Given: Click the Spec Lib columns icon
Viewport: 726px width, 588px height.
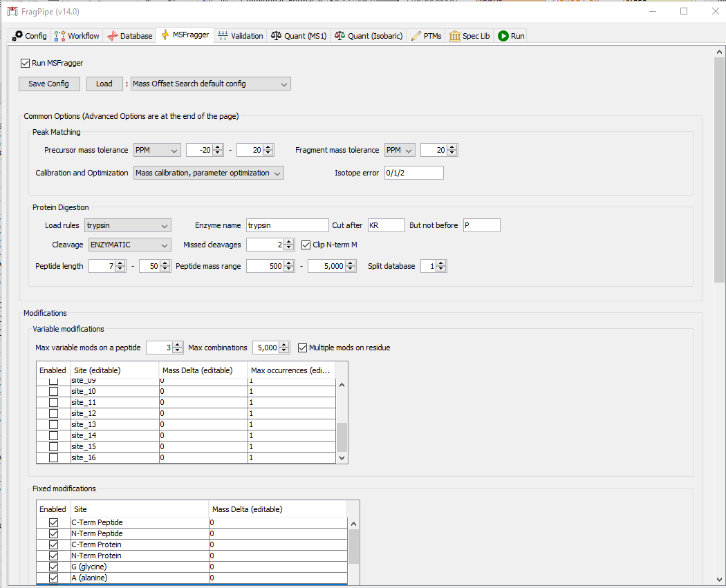Looking at the screenshot, I should tap(454, 35).
